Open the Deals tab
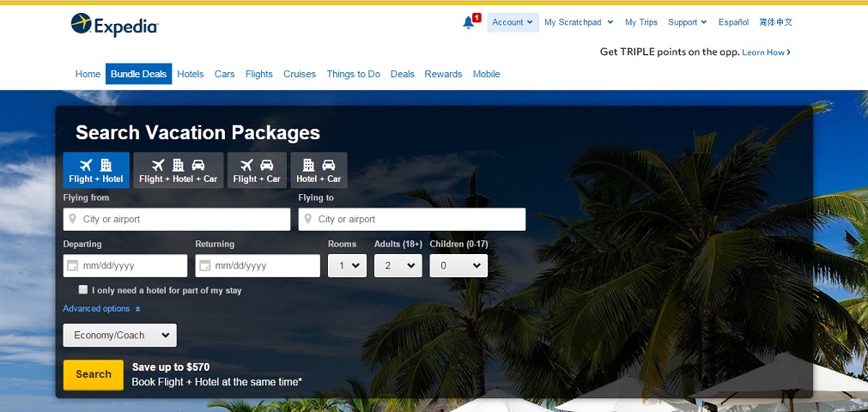 403,74
